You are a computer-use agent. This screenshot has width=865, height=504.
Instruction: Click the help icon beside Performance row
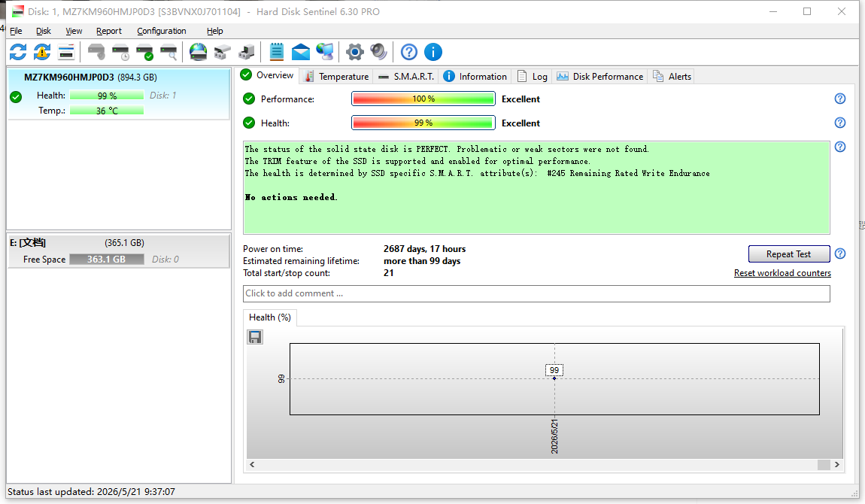839,99
